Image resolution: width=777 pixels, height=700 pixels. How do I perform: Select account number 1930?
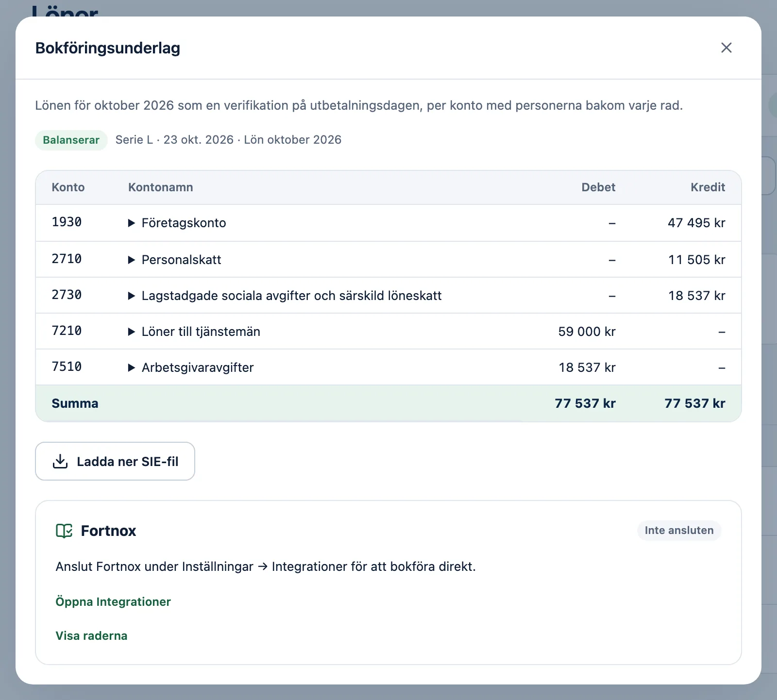pos(67,222)
